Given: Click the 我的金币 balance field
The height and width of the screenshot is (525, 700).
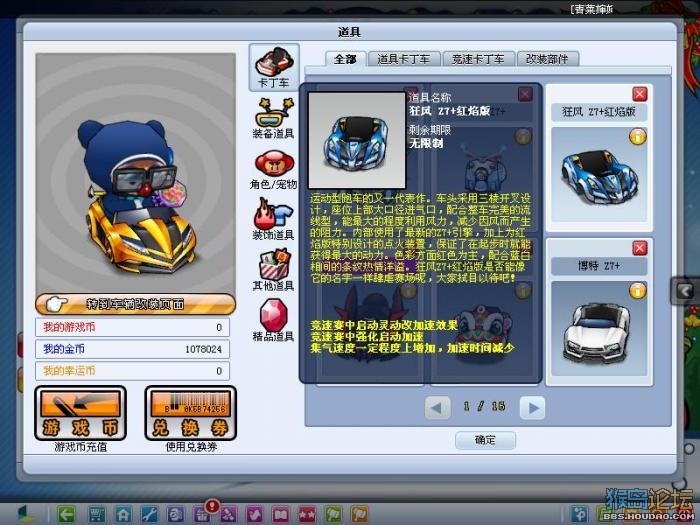Looking at the screenshot, I should tap(133, 349).
